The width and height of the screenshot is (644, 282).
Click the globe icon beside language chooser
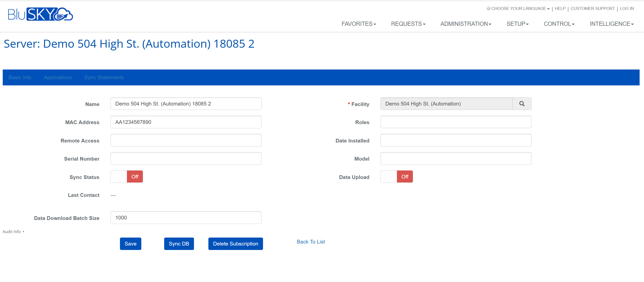(488, 8)
